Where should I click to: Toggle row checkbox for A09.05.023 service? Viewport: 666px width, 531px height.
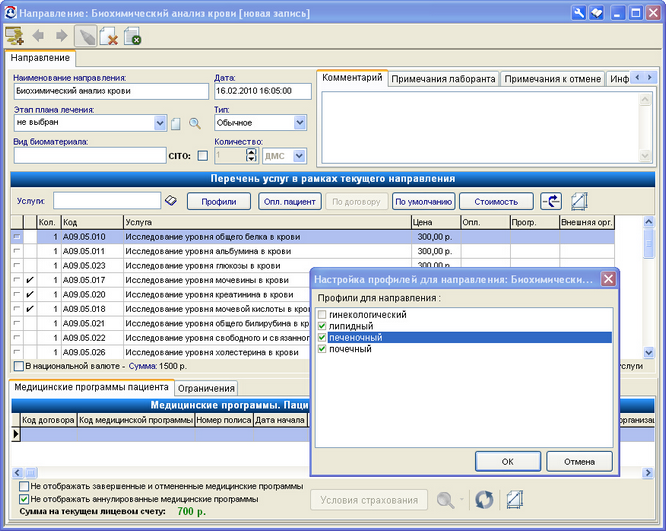click(17, 266)
